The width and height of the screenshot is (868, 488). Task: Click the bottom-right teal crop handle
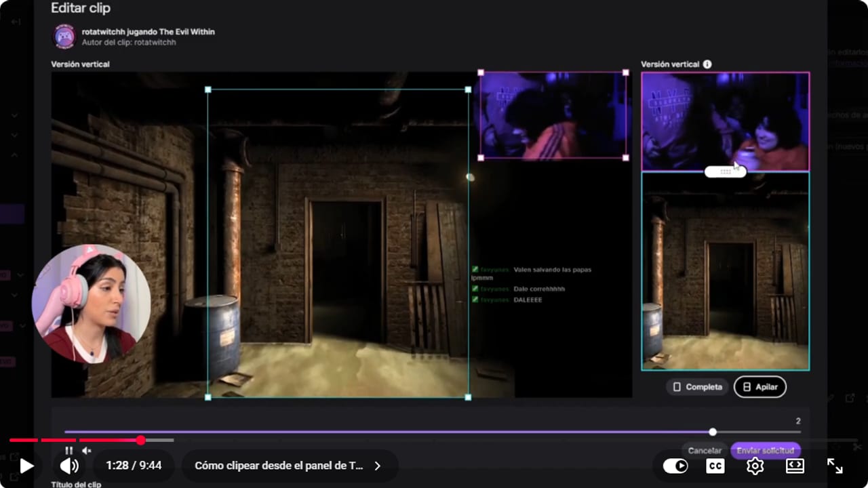click(468, 397)
